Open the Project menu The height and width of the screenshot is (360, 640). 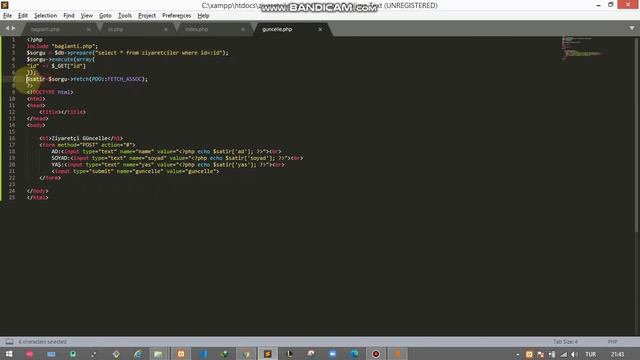(x=147, y=16)
